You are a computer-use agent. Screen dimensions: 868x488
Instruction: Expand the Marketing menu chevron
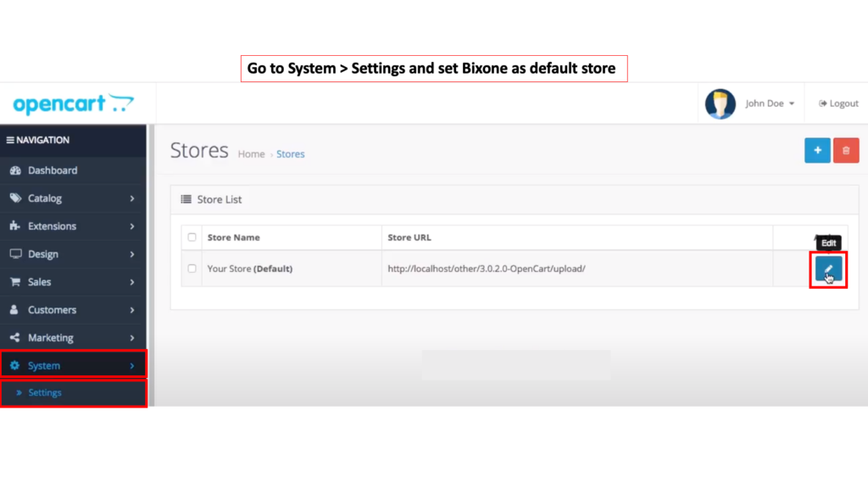tap(132, 337)
